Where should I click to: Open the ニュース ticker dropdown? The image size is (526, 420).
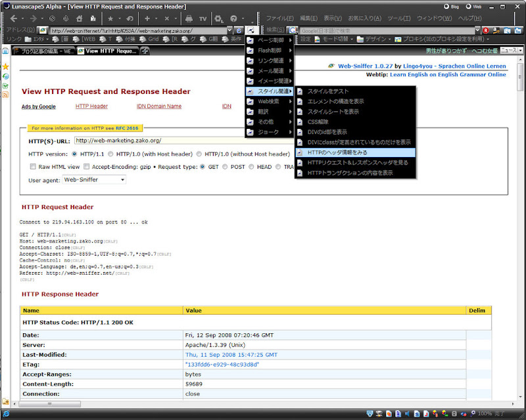click(520, 51)
